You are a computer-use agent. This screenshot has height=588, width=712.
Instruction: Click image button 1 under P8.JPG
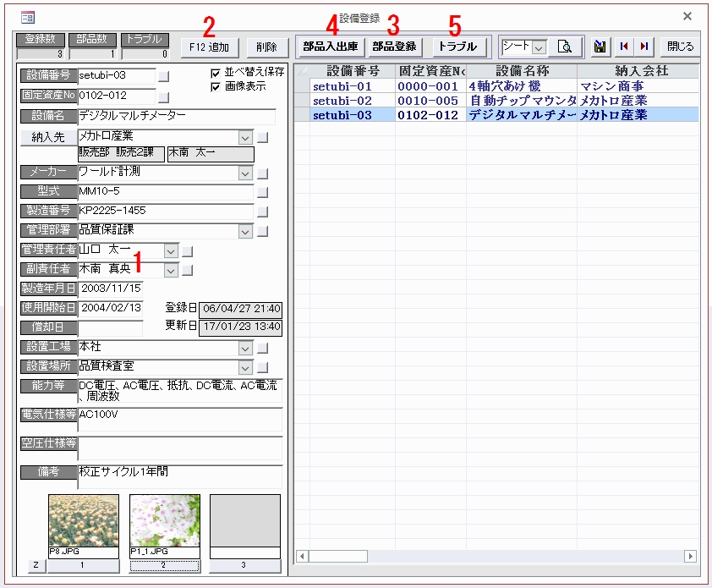pos(83,565)
